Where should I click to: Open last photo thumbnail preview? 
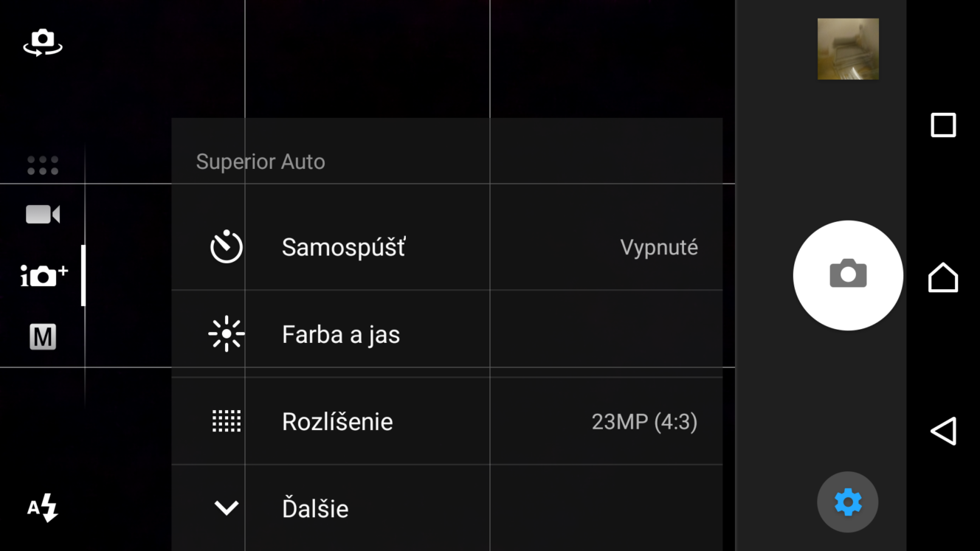(848, 49)
